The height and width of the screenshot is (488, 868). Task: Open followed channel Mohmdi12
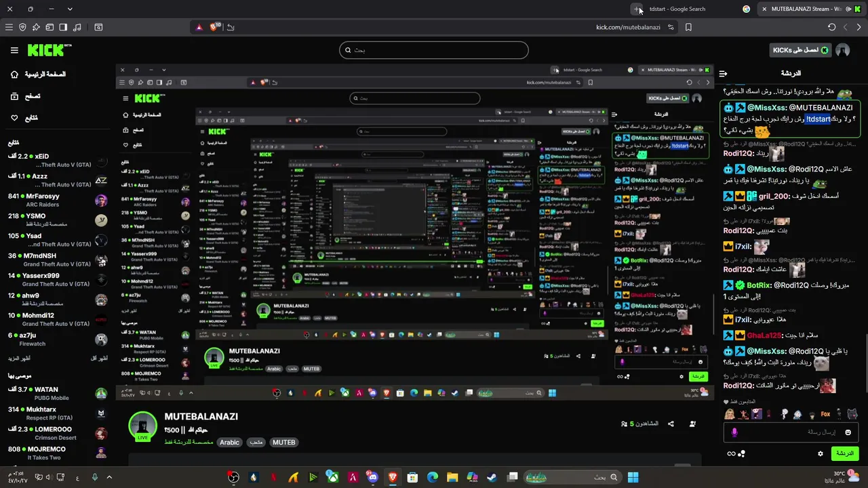pyautogui.click(x=57, y=320)
